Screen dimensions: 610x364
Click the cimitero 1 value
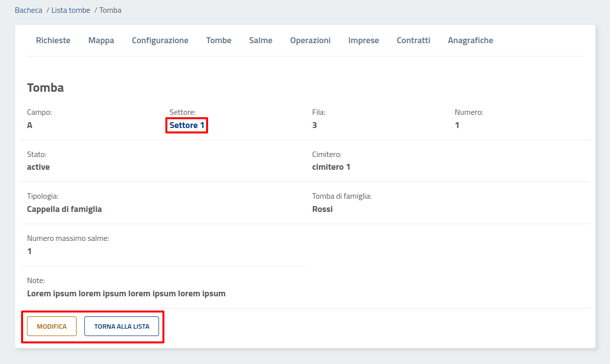click(331, 167)
